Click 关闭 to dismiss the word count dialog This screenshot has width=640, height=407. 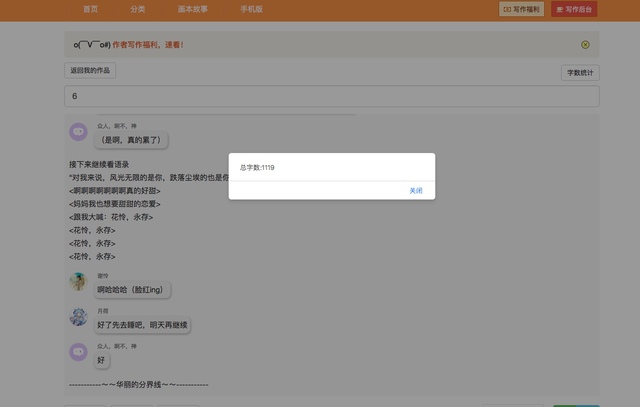point(416,190)
